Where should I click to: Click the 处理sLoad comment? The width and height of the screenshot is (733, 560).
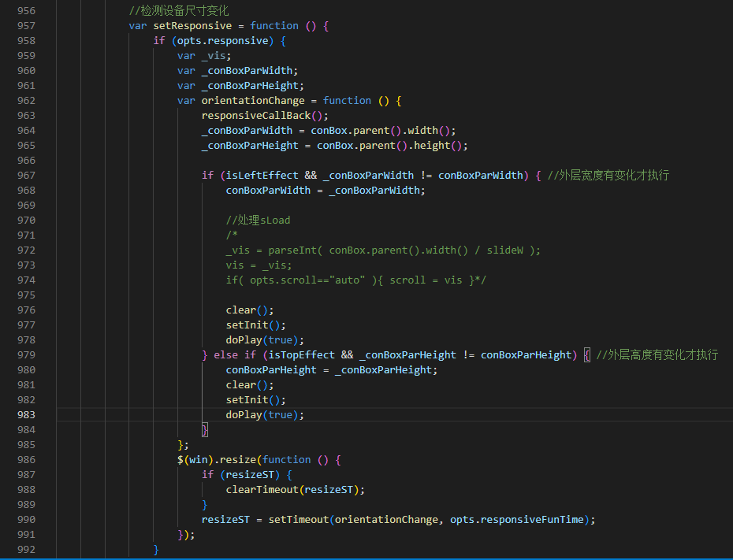pyautogui.click(x=258, y=220)
